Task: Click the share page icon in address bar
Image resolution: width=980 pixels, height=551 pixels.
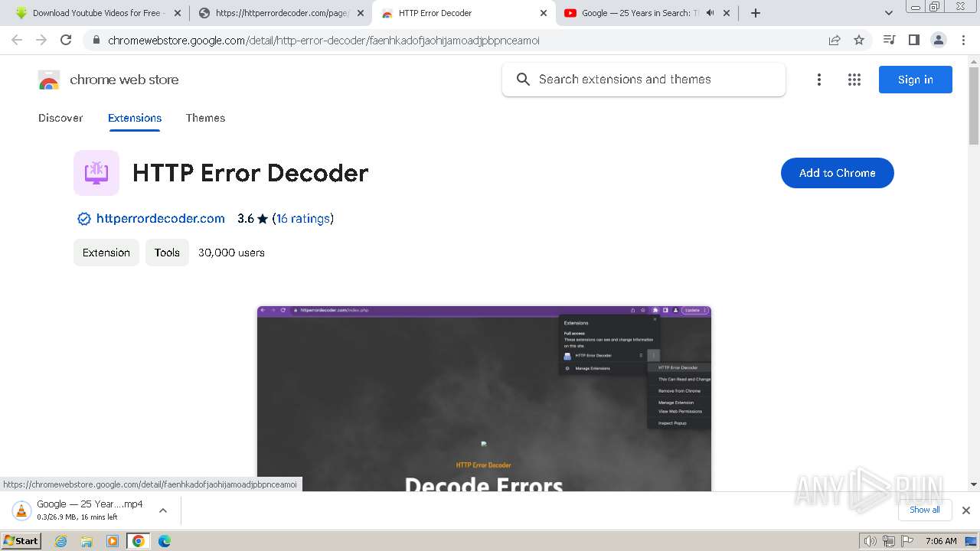Action: 835,40
